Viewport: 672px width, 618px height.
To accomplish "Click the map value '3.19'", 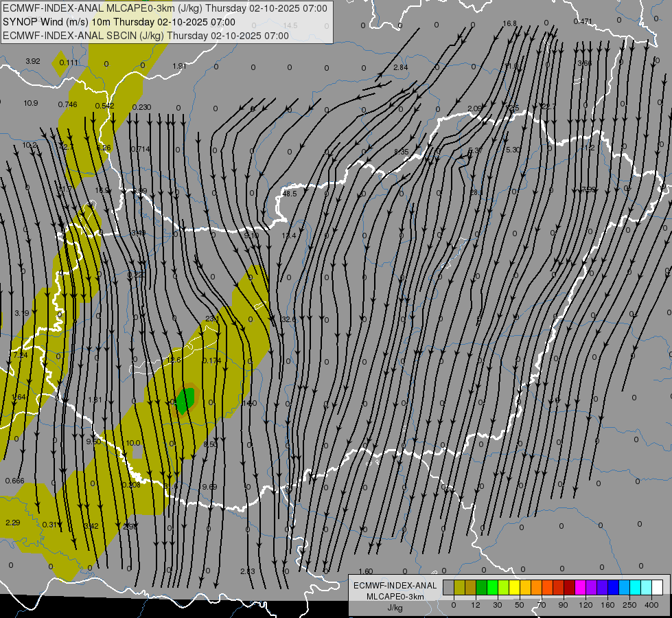I will point(22,313).
